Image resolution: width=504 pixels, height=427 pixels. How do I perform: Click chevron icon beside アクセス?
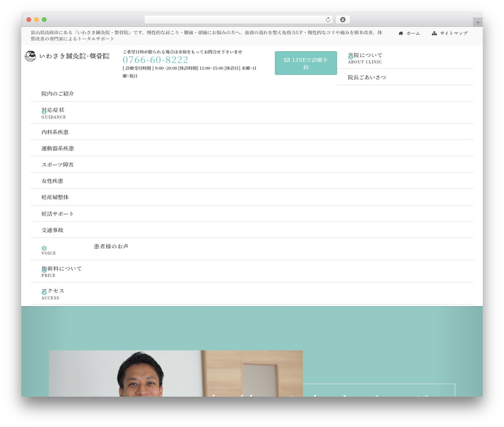coord(44,293)
